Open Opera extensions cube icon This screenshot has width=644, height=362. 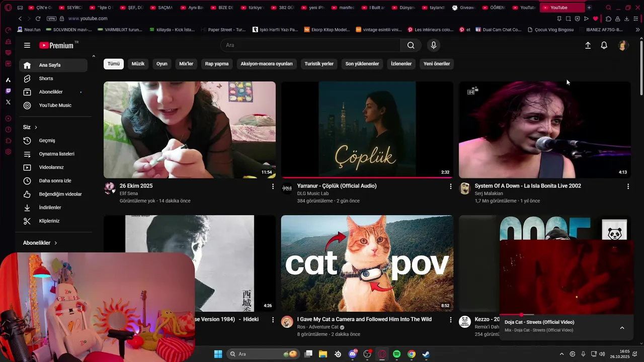pos(608,19)
